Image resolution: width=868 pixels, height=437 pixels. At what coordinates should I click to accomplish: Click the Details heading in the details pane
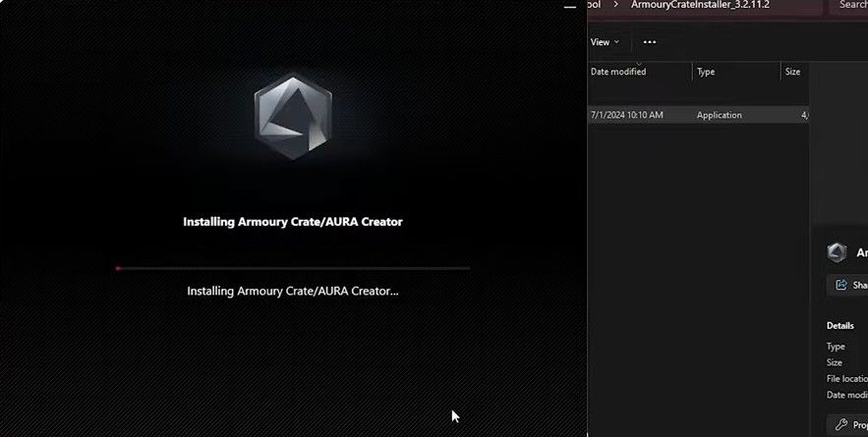tap(840, 326)
